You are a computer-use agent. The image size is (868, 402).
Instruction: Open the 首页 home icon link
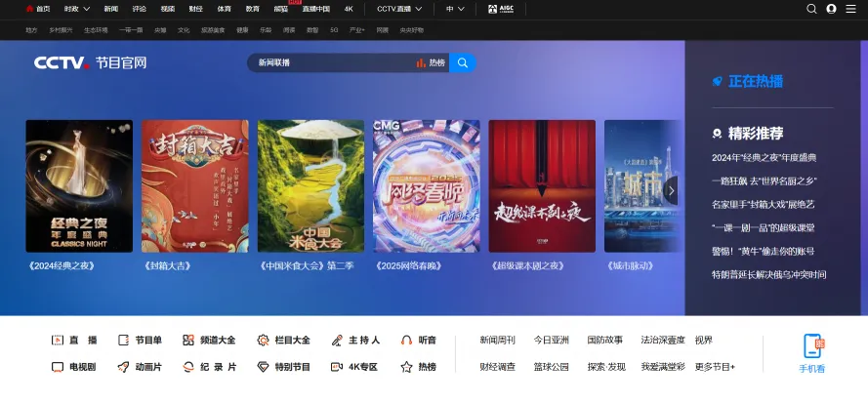pyautogui.click(x=38, y=9)
